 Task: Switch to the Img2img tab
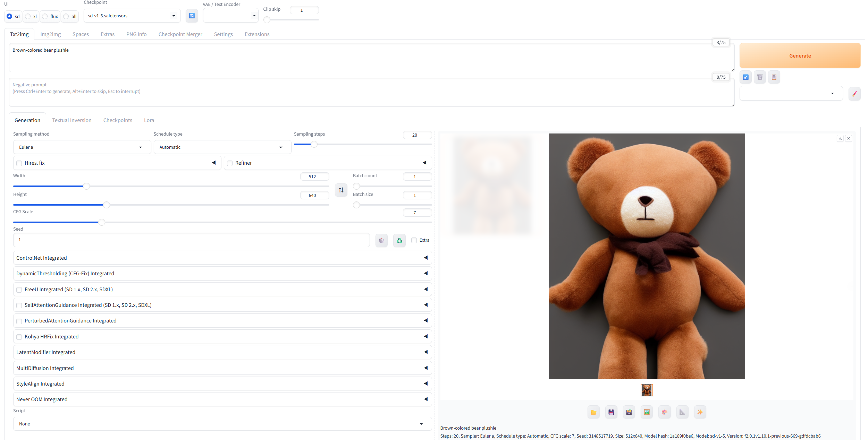click(x=50, y=34)
